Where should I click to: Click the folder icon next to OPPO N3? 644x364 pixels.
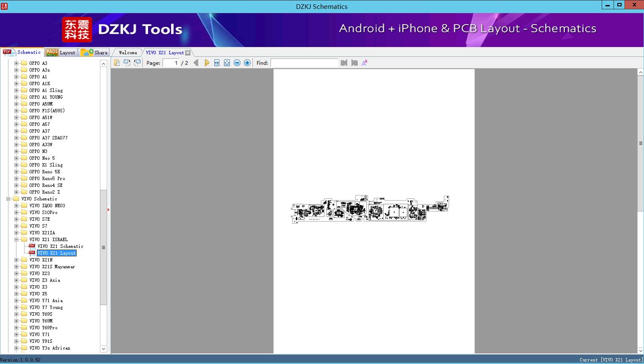(x=24, y=151)
